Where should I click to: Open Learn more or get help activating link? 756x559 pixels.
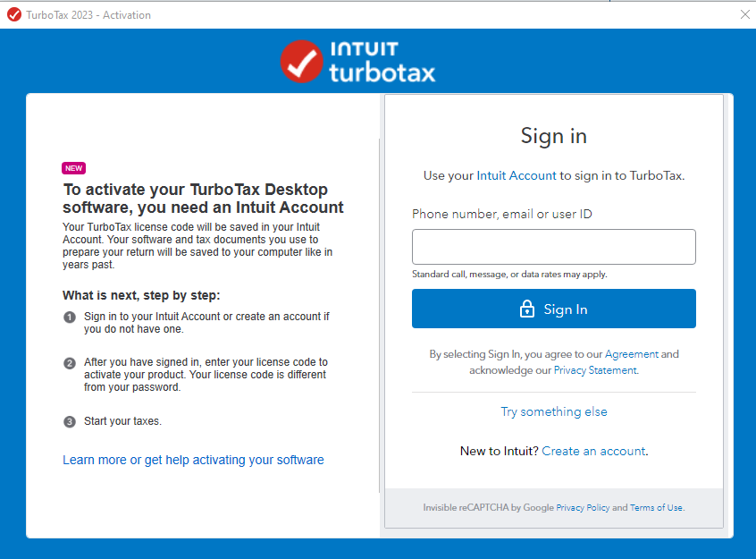point(193,460)
